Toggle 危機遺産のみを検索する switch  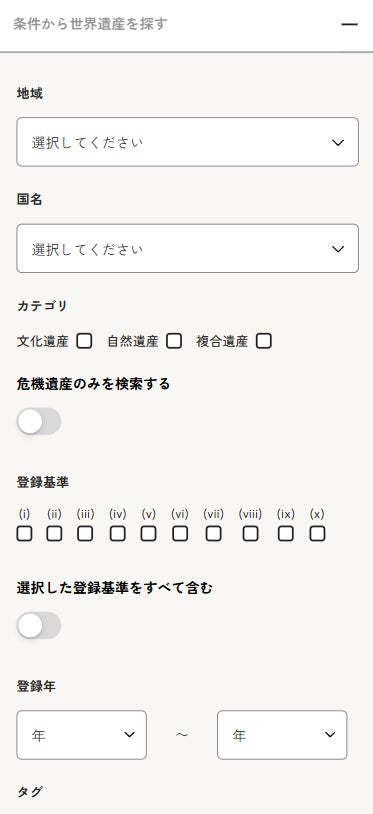point(39,421)
